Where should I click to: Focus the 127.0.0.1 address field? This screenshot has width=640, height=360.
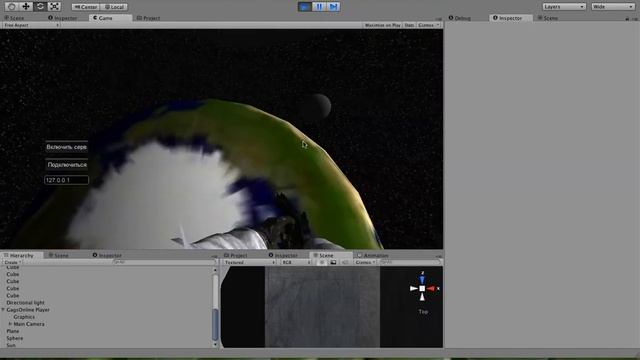[66, 180]
